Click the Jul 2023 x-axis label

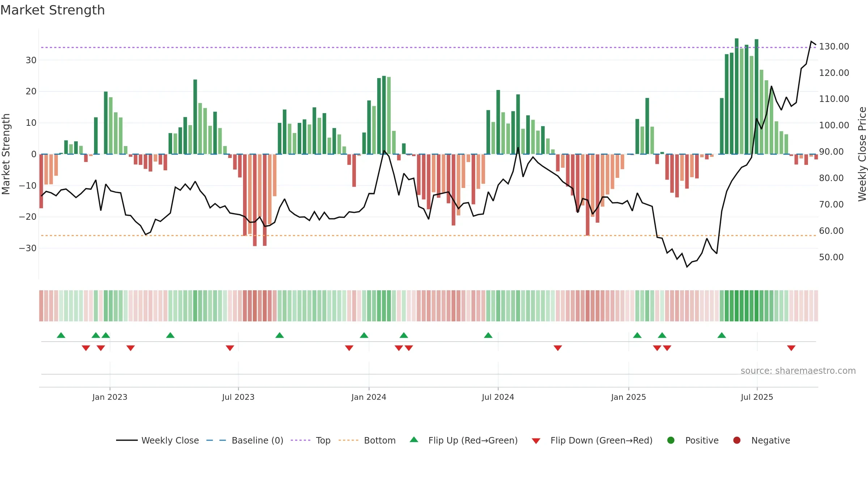pyautogui.click(x=238, y=397)
